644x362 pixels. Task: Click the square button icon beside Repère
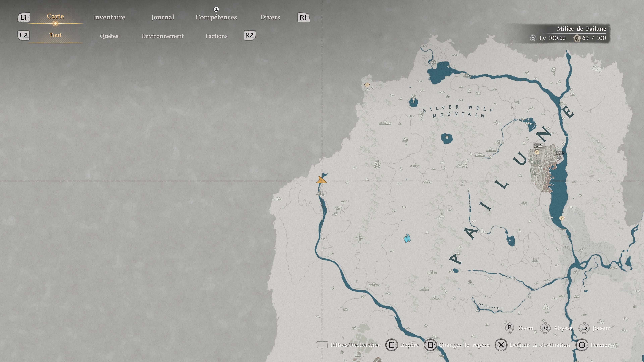(x=391, y=345)
